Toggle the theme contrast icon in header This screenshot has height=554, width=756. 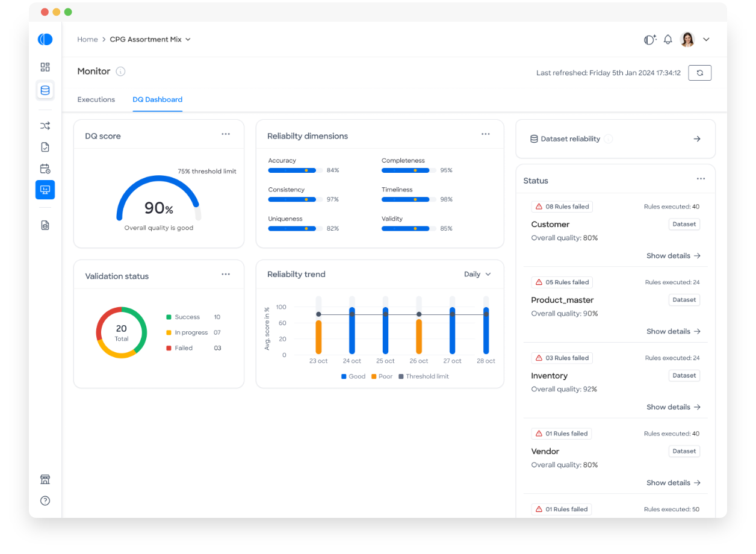[x=650, y=40]
